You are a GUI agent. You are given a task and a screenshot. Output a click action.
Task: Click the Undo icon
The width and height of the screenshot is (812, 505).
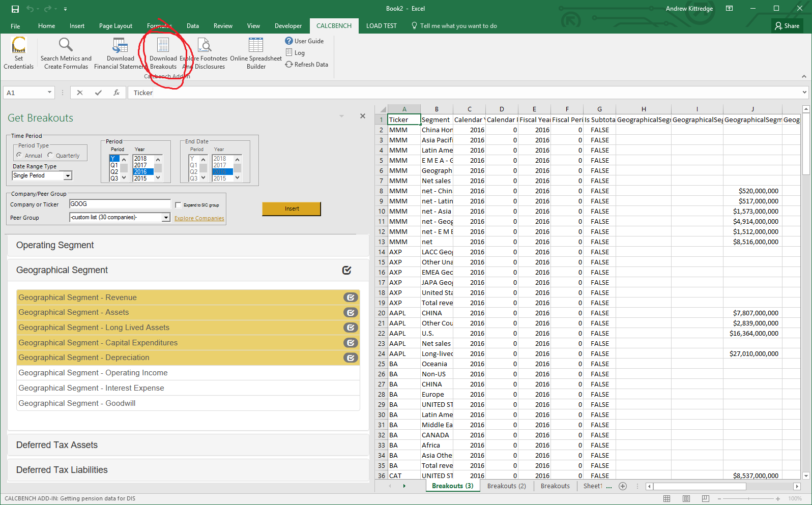[30, 9]
